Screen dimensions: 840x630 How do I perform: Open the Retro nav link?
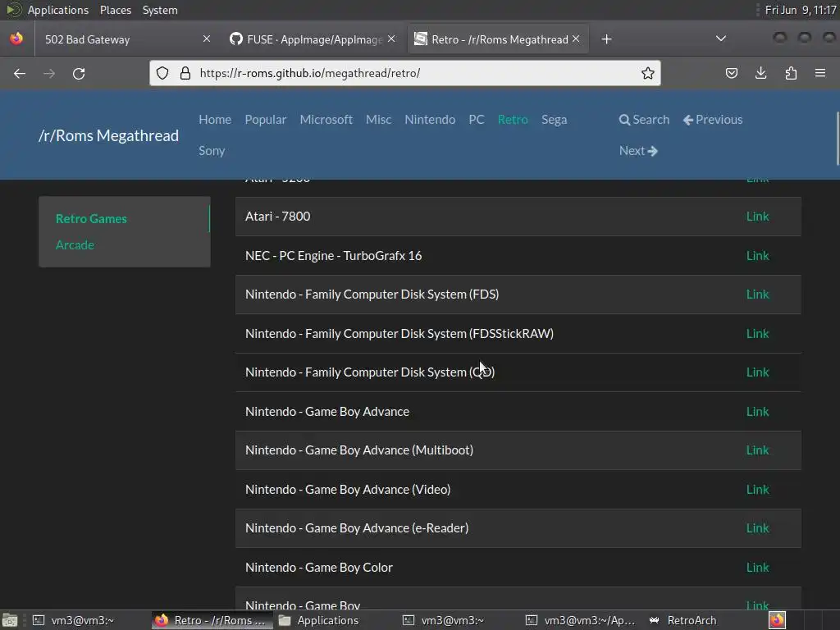click(513, 120)
